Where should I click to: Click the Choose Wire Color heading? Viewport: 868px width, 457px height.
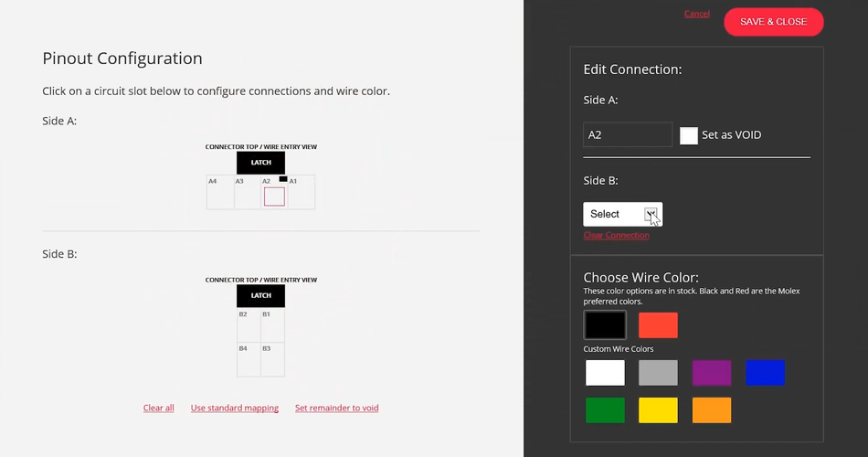641,278
